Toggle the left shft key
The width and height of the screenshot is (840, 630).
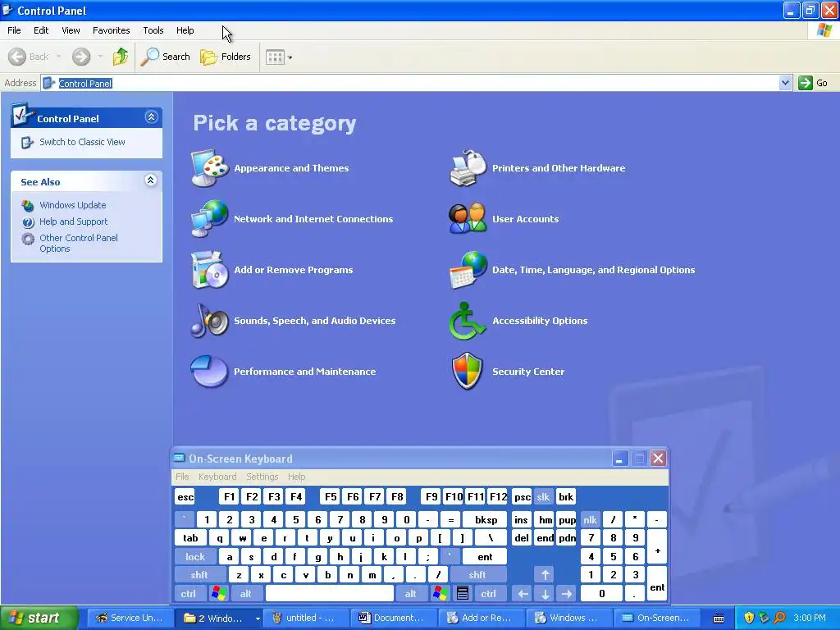[200, 575]
